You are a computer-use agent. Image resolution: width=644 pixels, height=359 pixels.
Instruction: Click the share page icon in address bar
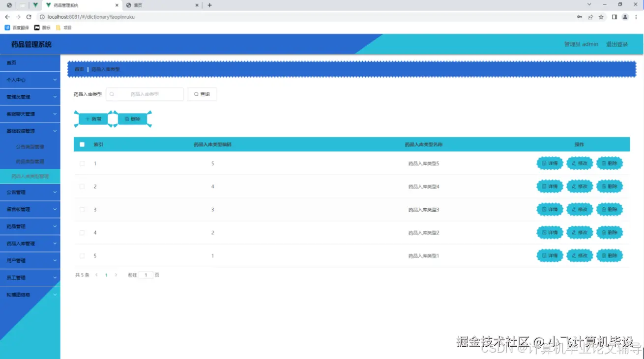click(x=590, y=17)
